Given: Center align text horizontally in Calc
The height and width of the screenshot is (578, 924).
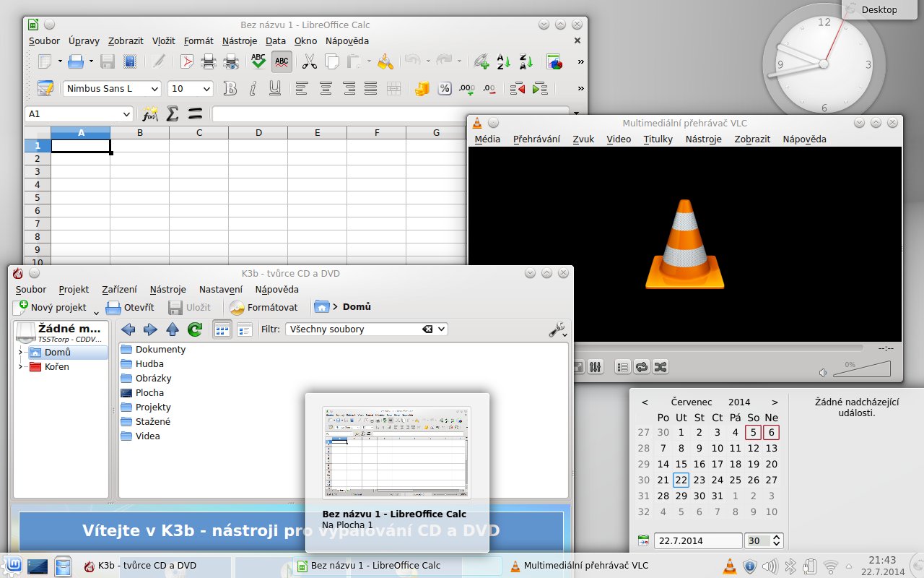Looking at the screenshot, I should pyautogui.click(x=326, y=89).
